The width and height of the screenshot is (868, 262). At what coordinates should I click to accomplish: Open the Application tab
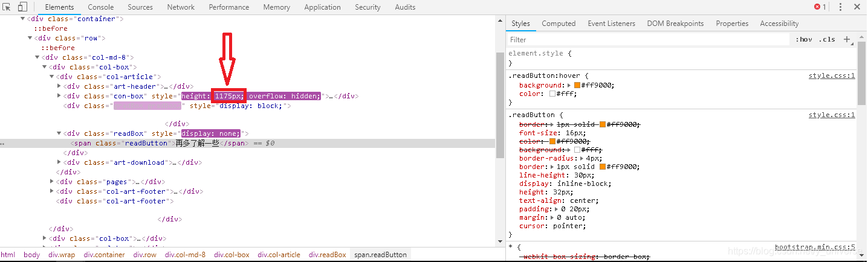(x=323, y=7)
